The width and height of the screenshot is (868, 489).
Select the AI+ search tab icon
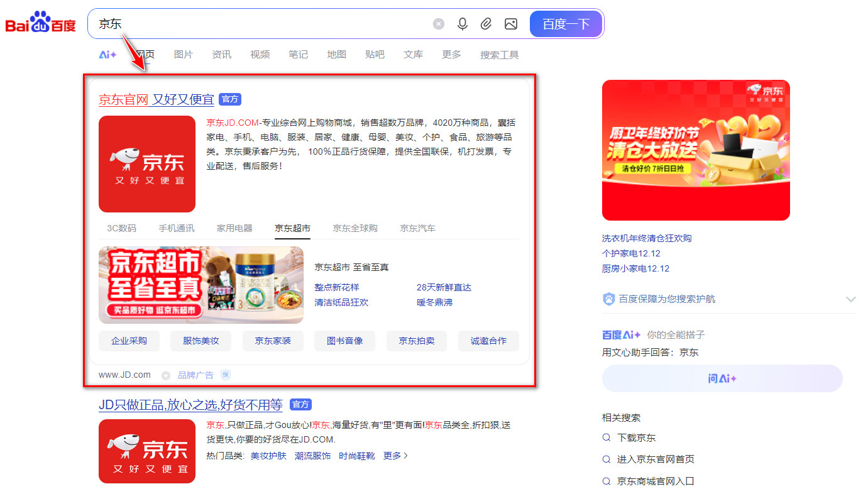(107, 55)
